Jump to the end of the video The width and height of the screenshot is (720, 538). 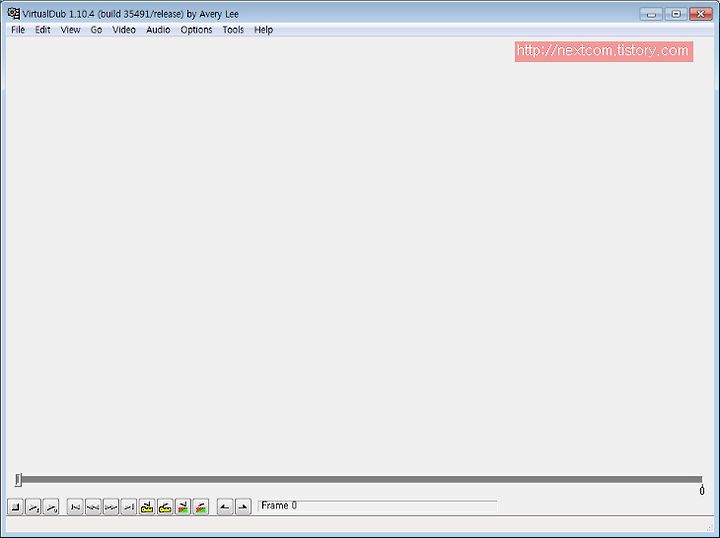coord(129,507)
